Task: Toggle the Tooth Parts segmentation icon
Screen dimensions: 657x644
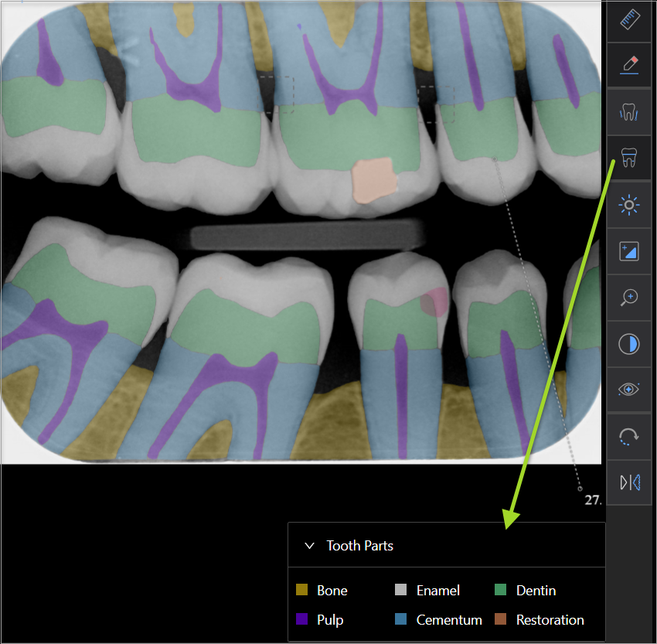Action: (629, 158)
